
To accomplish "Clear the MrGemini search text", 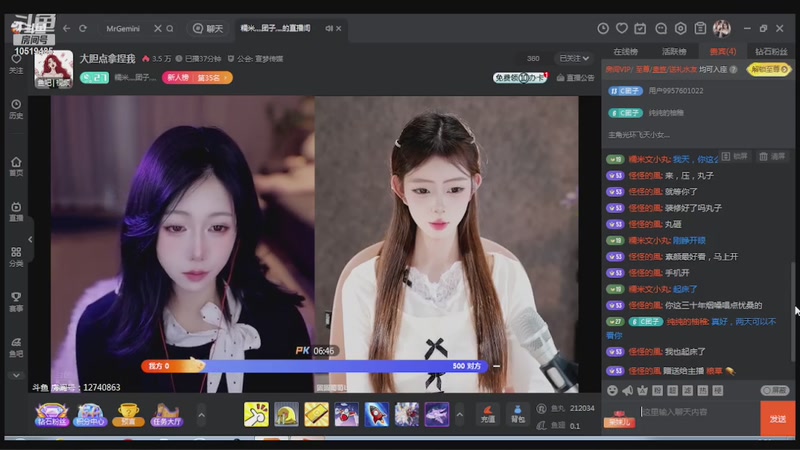I will click(x=158, y=29).
